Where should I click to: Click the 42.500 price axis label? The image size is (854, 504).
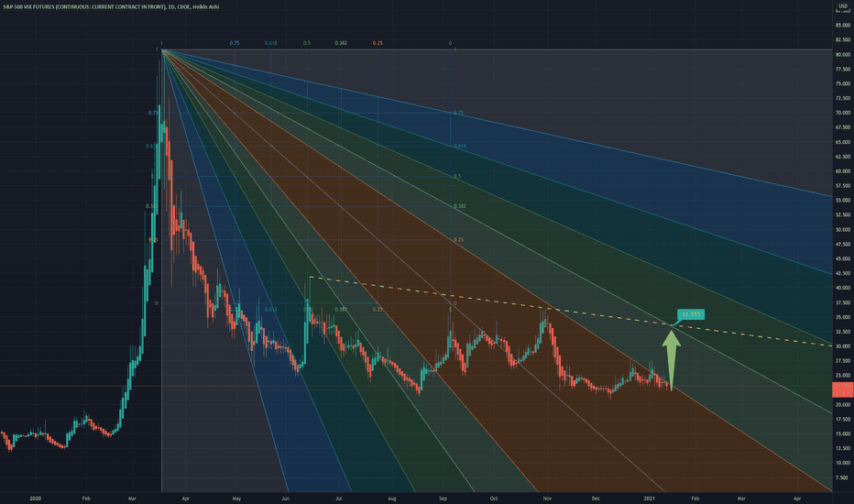click(843, 273)
